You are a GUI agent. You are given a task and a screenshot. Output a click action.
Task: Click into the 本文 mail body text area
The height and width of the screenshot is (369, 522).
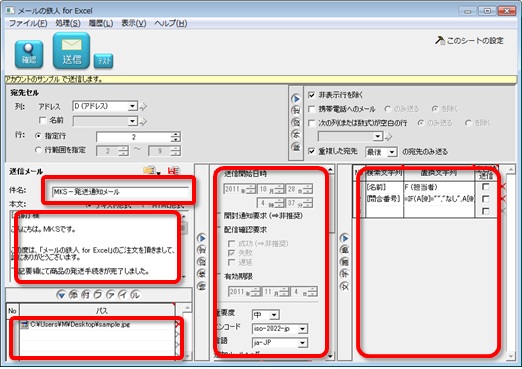click(95, 247)
